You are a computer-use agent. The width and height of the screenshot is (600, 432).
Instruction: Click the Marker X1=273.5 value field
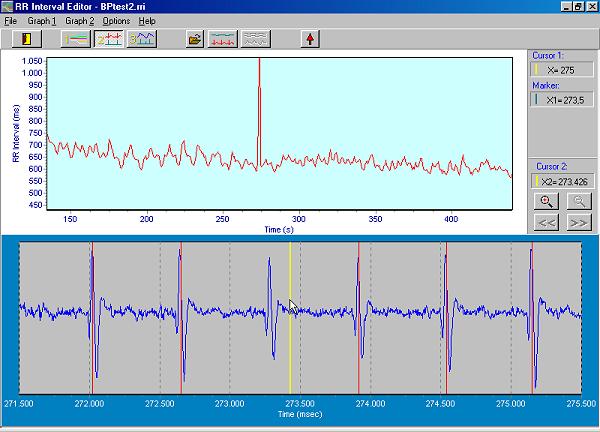pyautogui.click(x=561, y=100)
